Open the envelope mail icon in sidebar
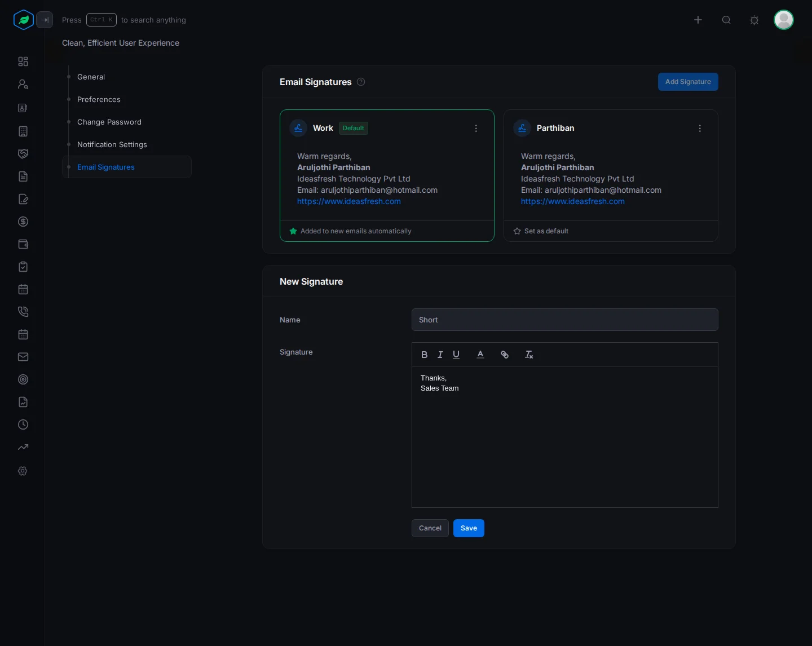The width and height of the screenshot is (812, 646). (23, 357)
